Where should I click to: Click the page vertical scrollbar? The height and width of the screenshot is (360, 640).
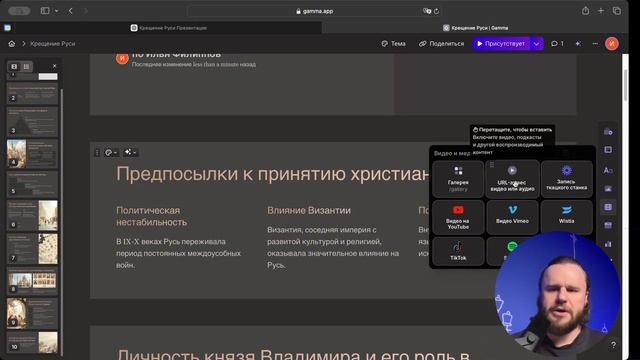625,85
